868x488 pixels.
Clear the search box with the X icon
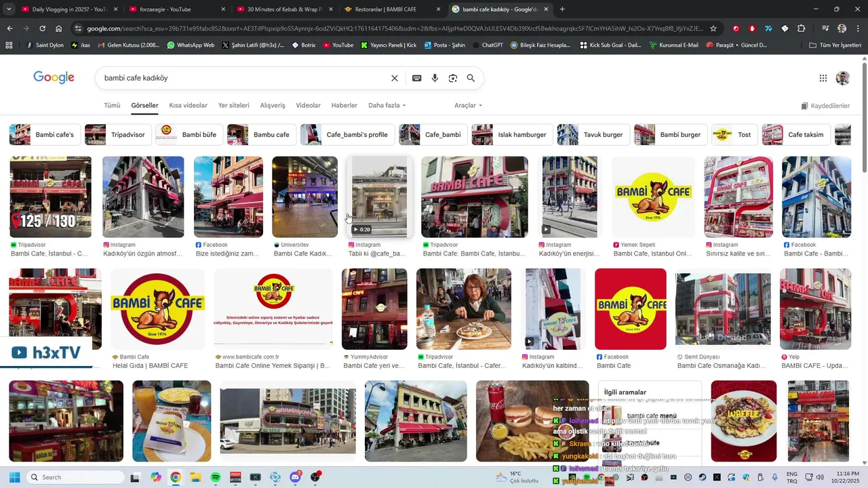(395, 78)
